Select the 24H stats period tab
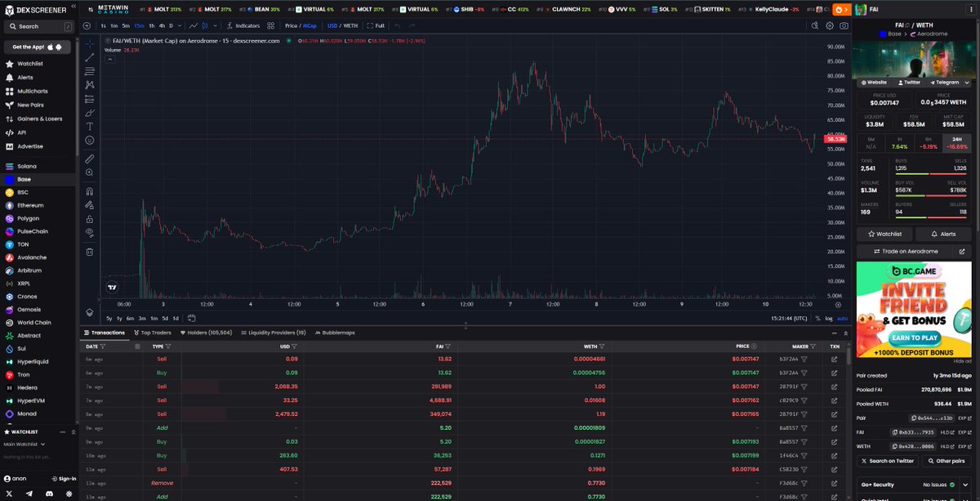The image size is (980, 501). [x=957, y=143]
